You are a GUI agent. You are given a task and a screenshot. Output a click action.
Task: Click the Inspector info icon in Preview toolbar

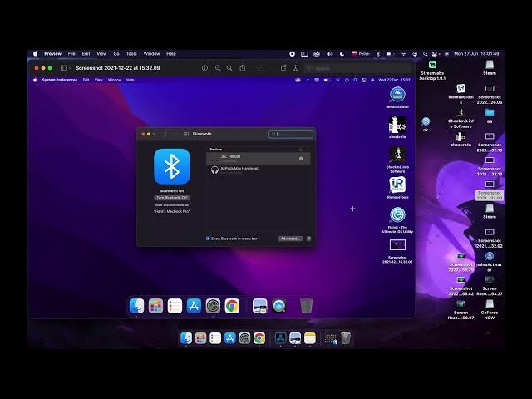[x=205, y=68]
